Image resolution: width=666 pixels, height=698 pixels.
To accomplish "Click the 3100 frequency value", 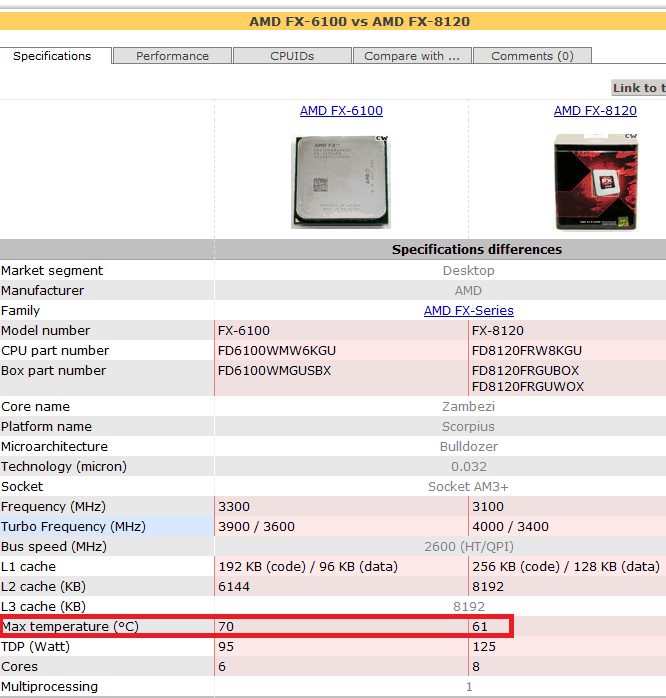I will pos(488,507).
